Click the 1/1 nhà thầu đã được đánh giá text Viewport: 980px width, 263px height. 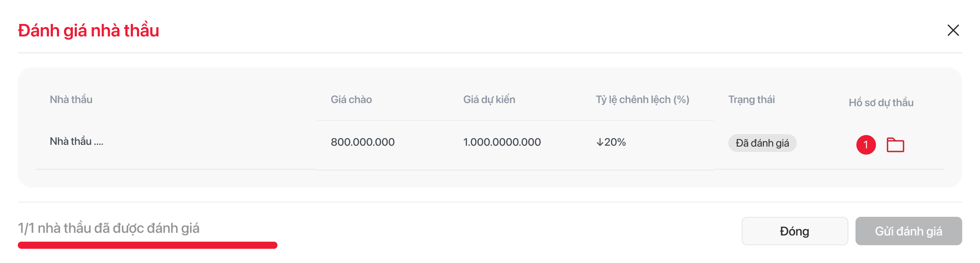pyautogui.click(x=109, y=228)
